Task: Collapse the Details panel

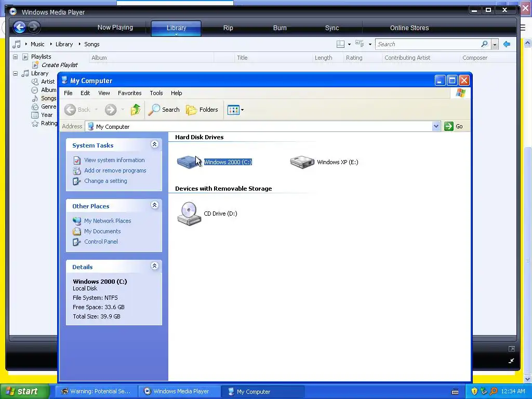Action: coord(154,266)
